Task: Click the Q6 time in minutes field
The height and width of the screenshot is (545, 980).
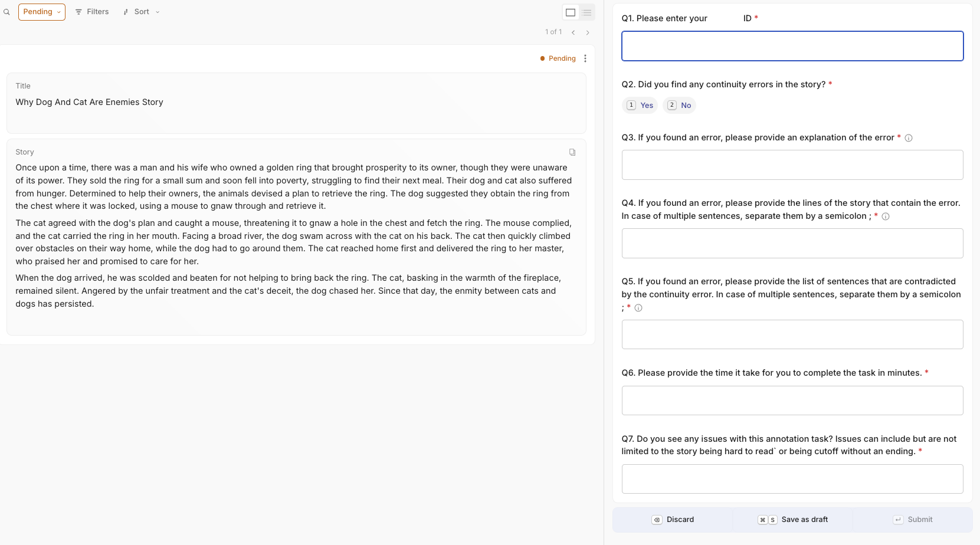Action: [792, 400]
